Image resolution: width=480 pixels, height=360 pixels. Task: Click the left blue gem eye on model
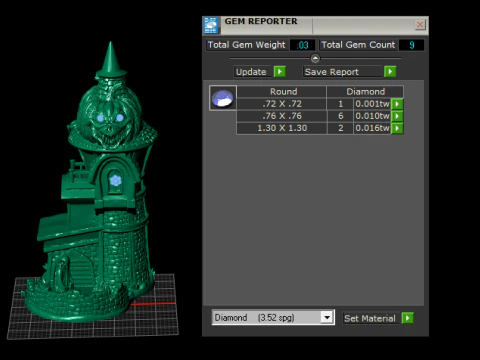tap(100, 117)
